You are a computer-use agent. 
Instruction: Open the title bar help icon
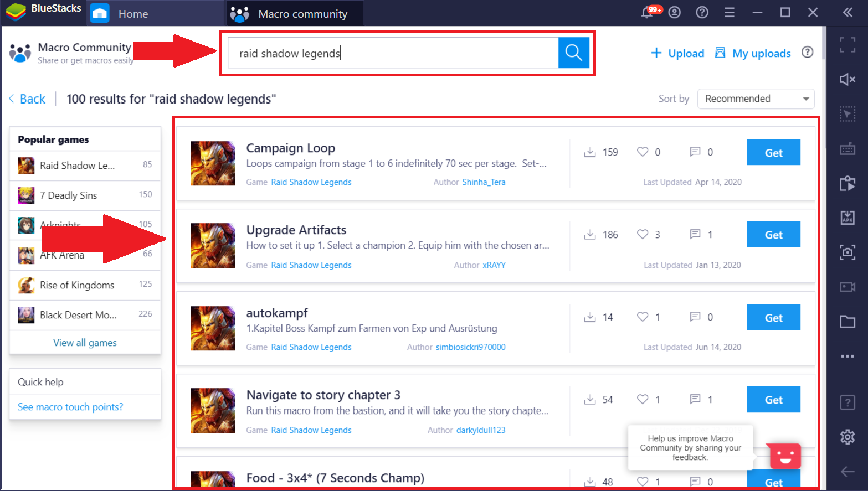point(702,12)
